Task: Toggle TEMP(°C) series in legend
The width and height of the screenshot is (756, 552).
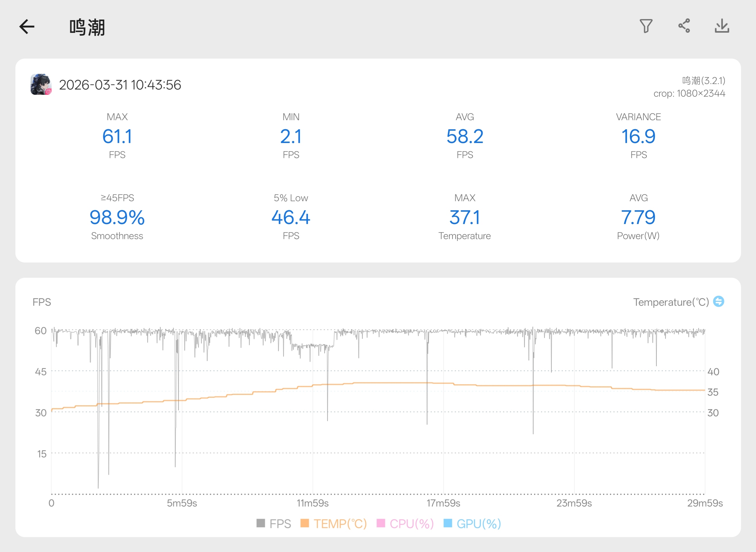Action: coord(340,524)
